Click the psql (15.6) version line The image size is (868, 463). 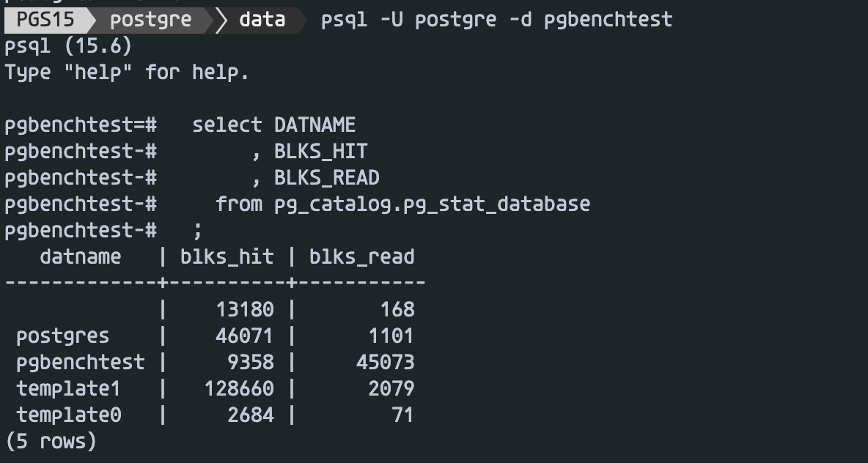68,46
